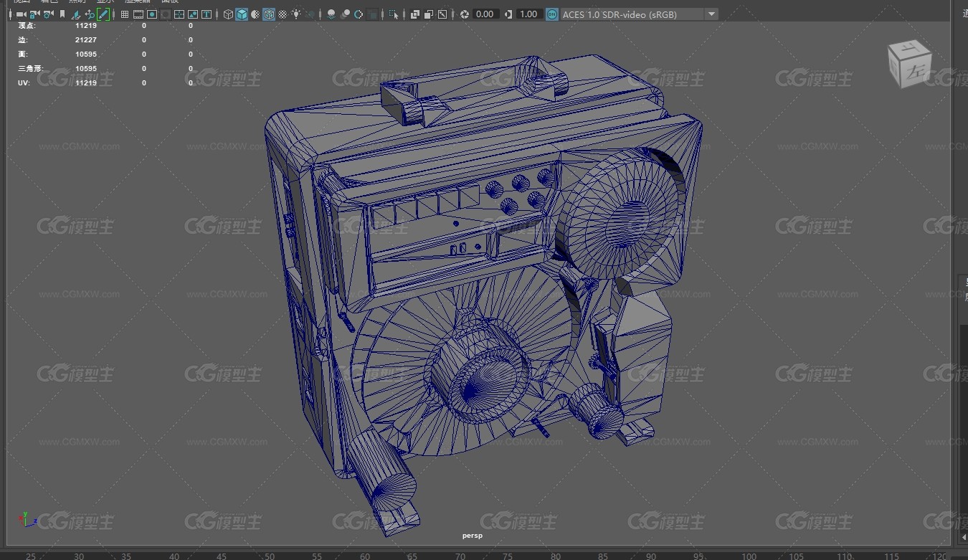Click the Gate Mask icon

pos(166,14)
